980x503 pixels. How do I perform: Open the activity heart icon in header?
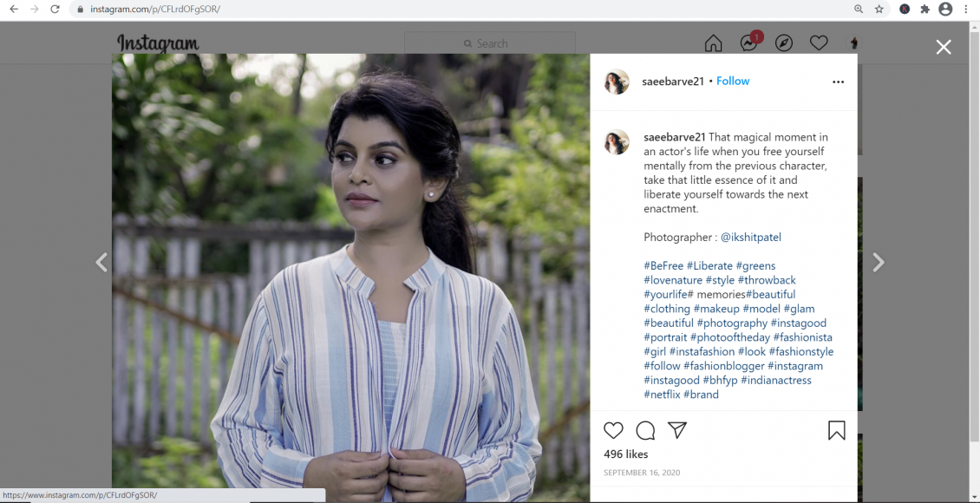click(x=819, y=43)
